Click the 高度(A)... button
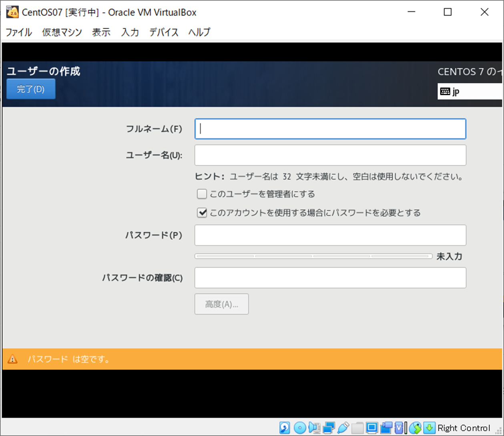This screenshot has height=436, width=504. [221, 304]
